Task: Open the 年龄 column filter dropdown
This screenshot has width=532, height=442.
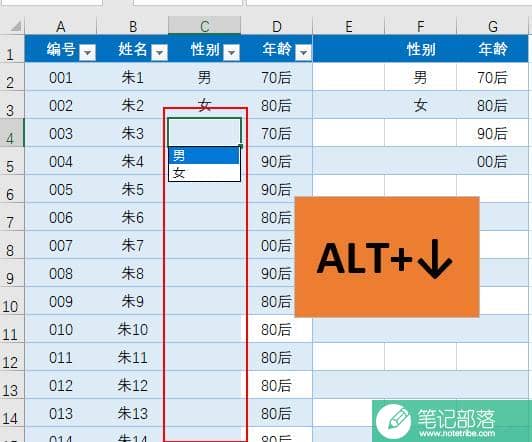Action: (303, 52)
